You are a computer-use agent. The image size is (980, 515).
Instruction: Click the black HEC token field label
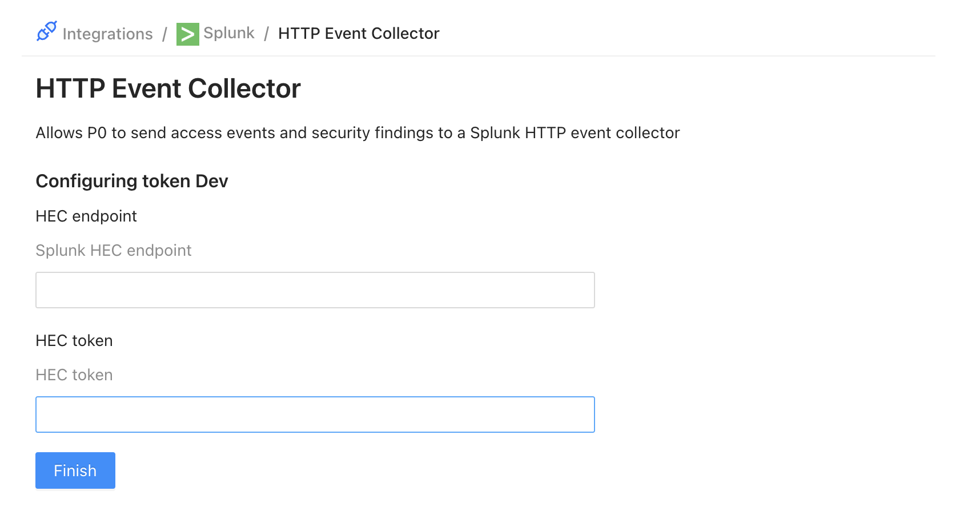click(74, 341)
